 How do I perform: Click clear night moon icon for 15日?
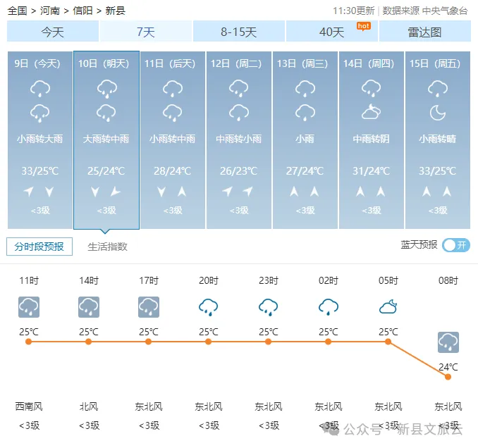tap(438, 113)
